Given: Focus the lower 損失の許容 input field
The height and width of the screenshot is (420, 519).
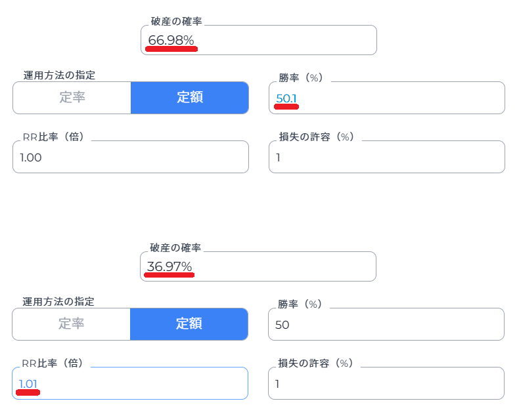Looking at the screenshot, I should (x=386, y=383).
